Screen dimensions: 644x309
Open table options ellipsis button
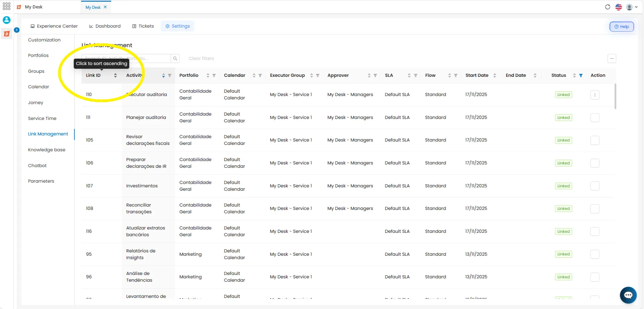[x=612, y=59]
